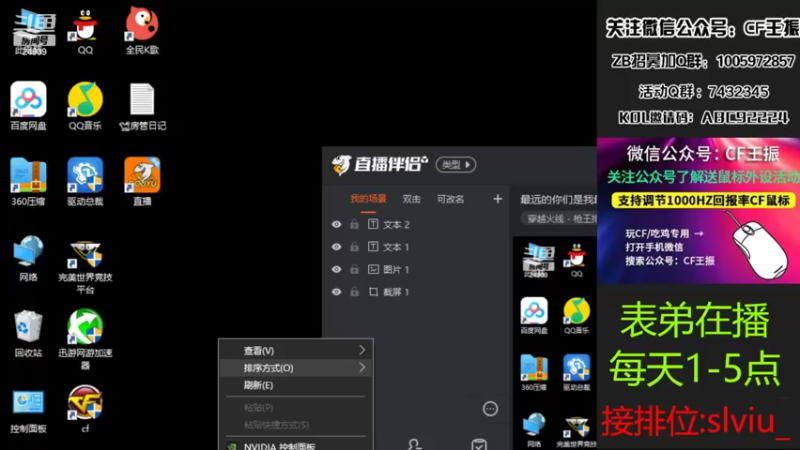The height and width of the screenshot is (450, 800).
Task: Click the user icon at 直播伴侣's bottom edge
Action: click(414, 444)
